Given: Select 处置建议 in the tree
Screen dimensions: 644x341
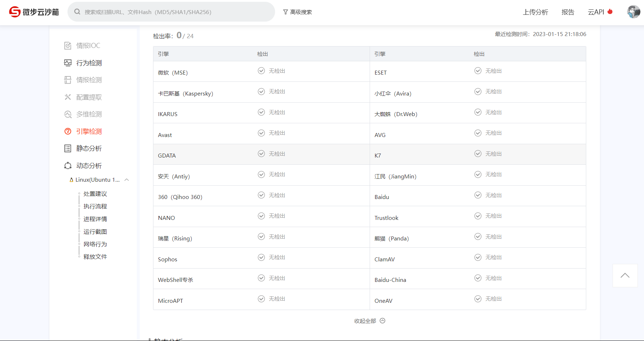Looking at the screenshot, I should coord(95,194).
